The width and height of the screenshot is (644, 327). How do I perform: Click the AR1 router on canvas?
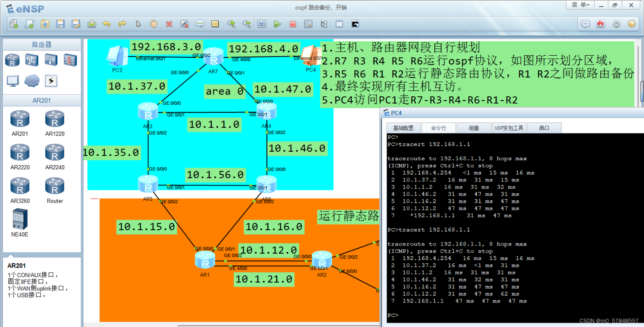(205, 260)
